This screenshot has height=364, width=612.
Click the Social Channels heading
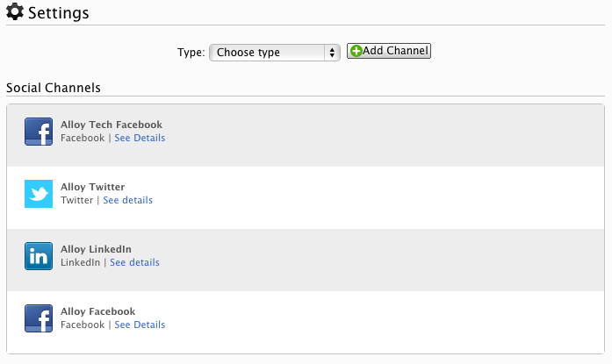click(x=54, y=88)
